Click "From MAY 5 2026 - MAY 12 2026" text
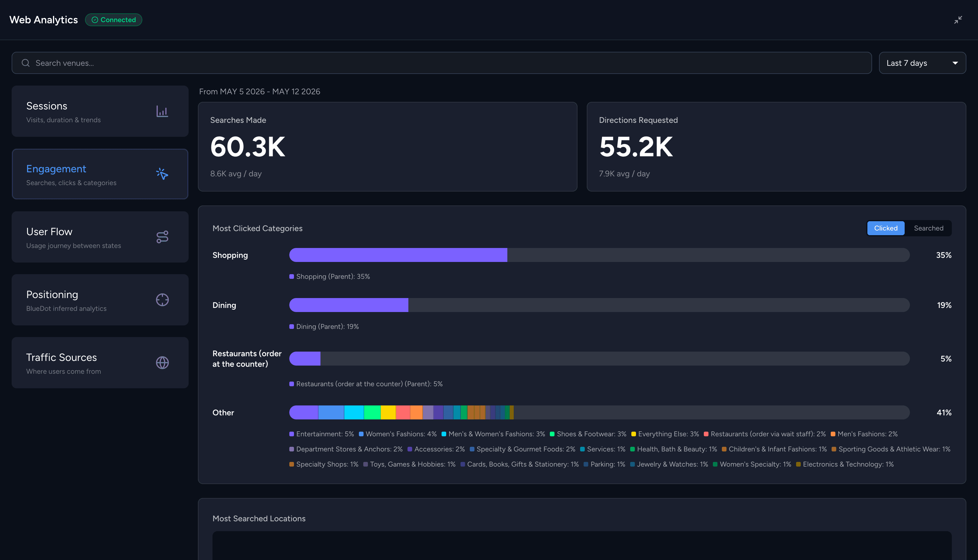Screen dimensions: 978x560 260,91
